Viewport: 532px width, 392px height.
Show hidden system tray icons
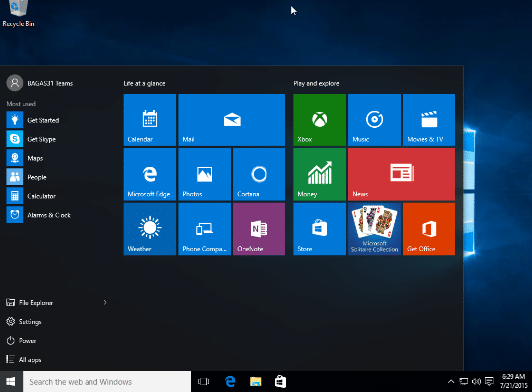click(x=451, y=381)
